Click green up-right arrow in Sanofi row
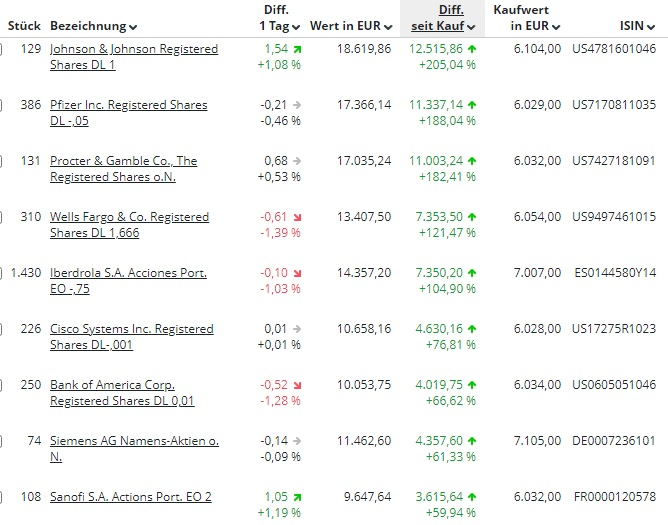 [296, 497]
